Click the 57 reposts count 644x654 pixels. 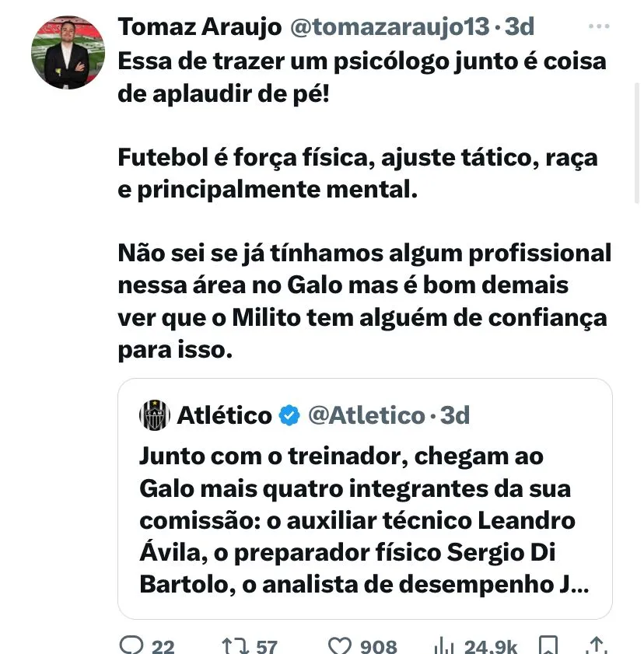click(x=266, y=645)
